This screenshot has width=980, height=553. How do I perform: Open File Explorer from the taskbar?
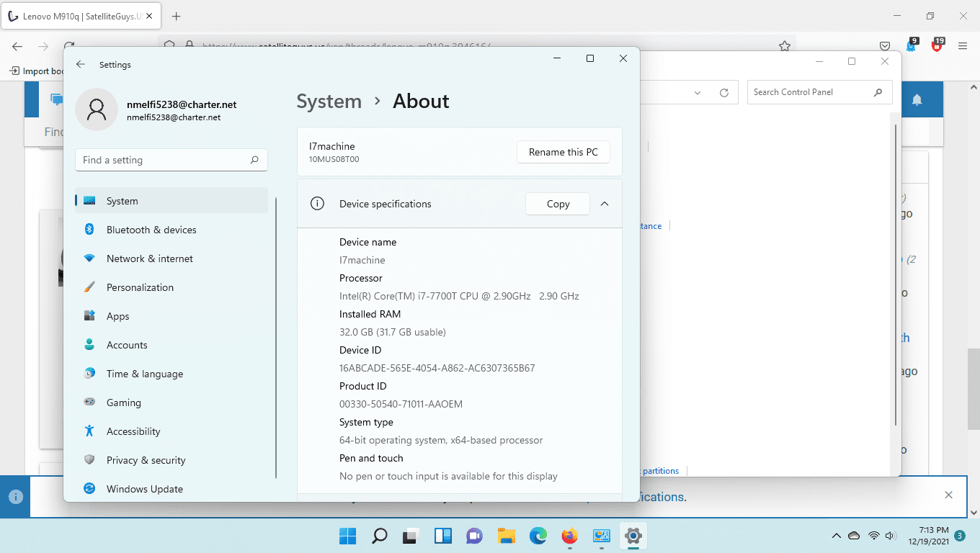coord(506,536)
